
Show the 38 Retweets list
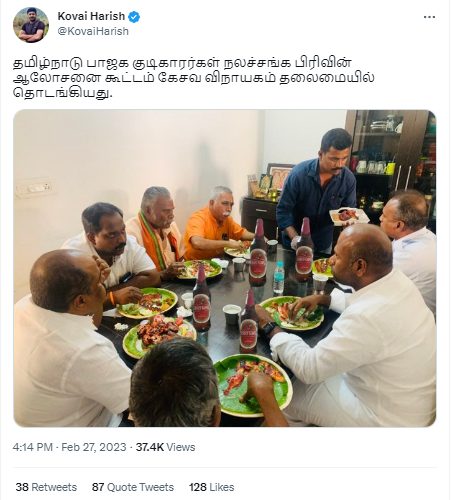tap(46, 487)
